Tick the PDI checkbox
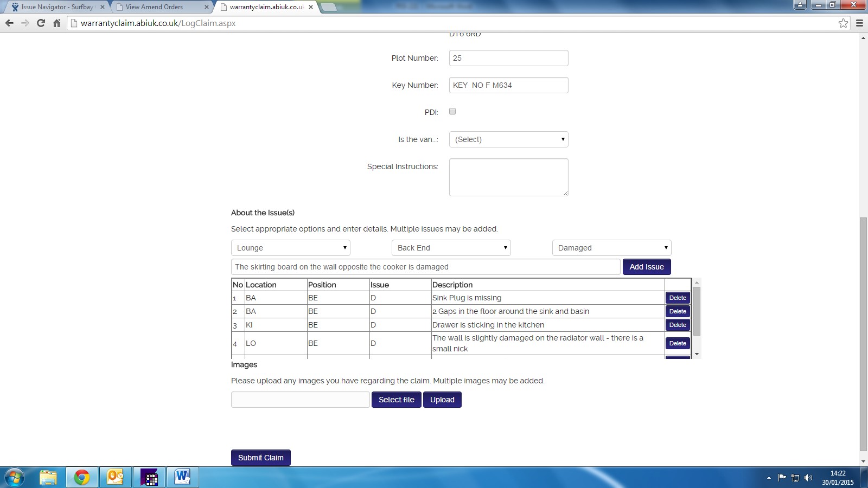 tap(452, 111)
